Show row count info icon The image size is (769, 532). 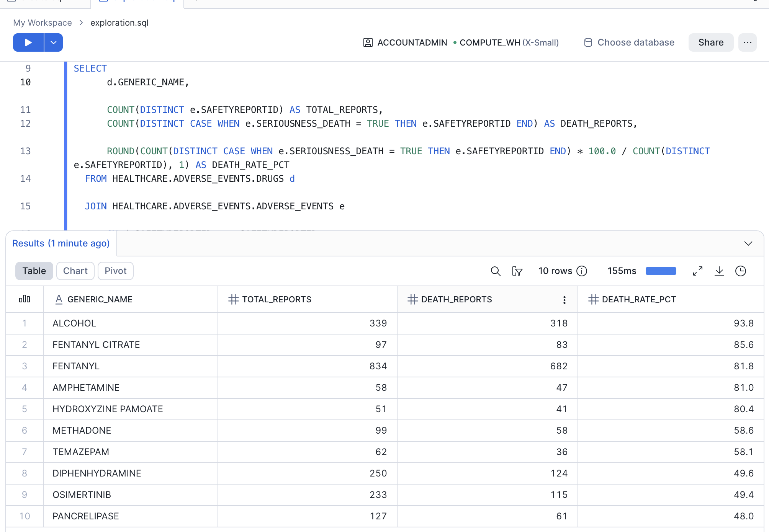click(x=582, y=271)
